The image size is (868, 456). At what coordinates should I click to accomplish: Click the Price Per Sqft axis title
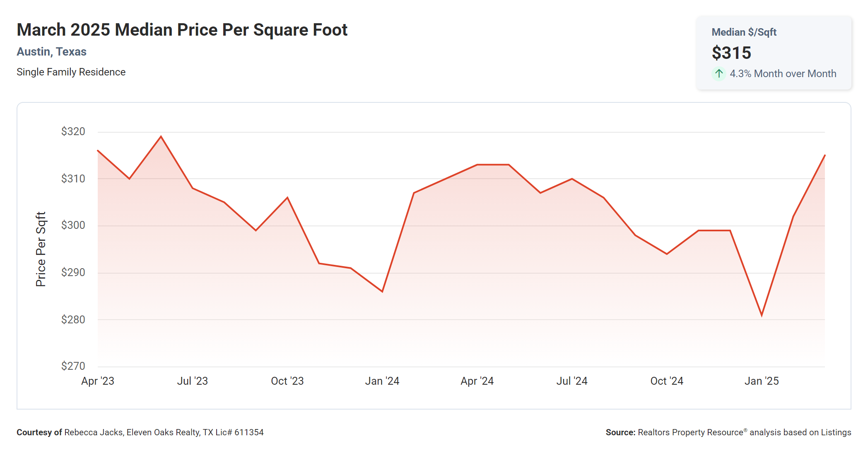pyautogui.click(x=41, y=249)
